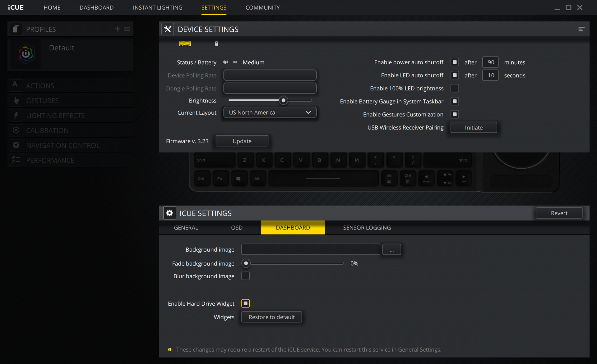Select the Default profile icon
This screenshot has width=597, height=364.
tap(26, 54)
